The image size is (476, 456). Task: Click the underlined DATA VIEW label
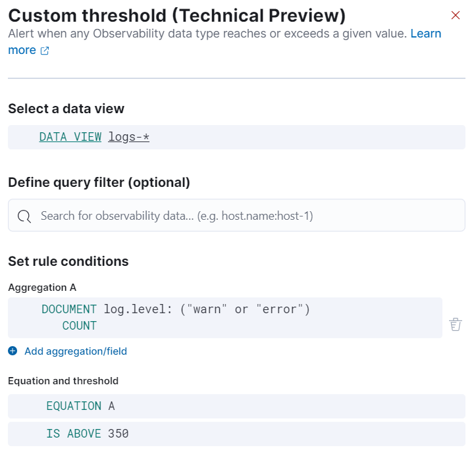[x=70, y=137]
